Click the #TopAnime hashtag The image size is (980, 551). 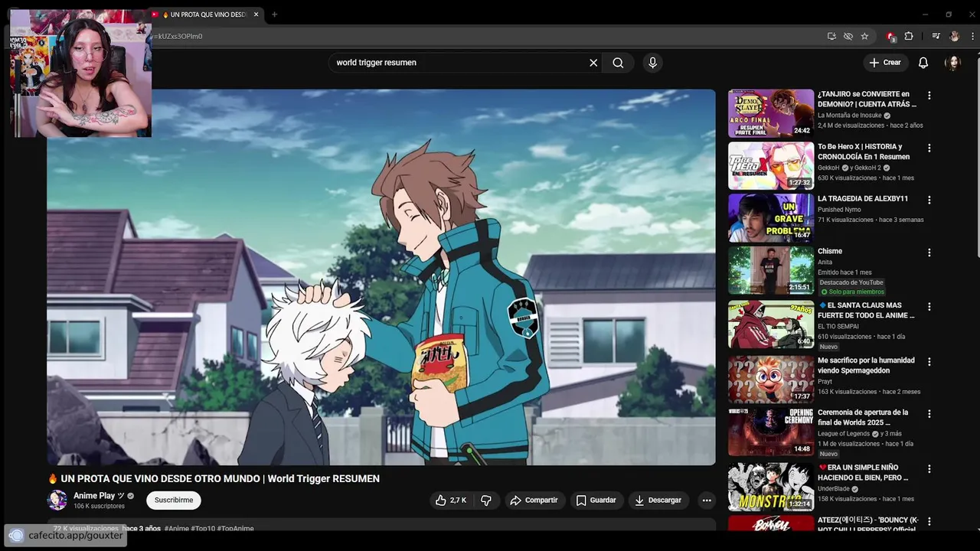pyautogui.click(x=235, y=529)
